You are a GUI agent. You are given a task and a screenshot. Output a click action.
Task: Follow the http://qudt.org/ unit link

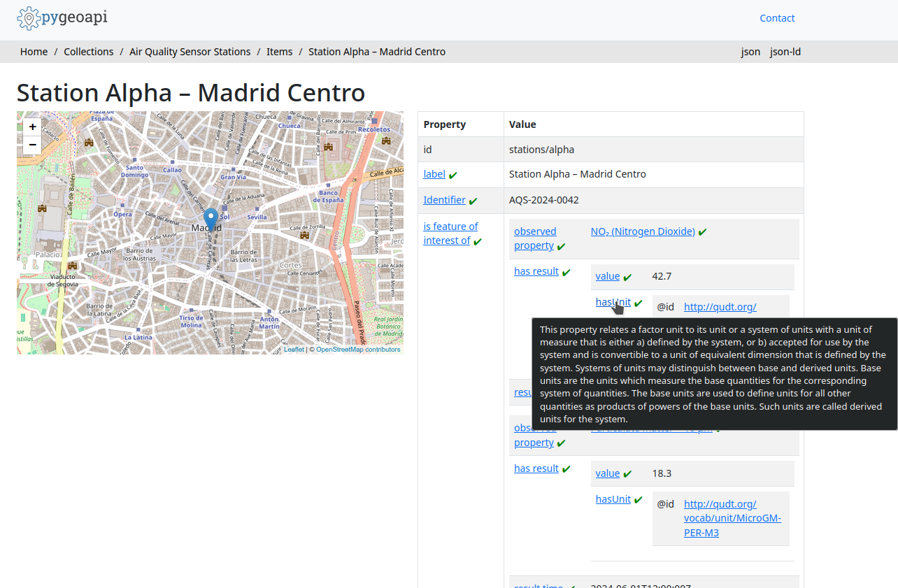(720, 306)
